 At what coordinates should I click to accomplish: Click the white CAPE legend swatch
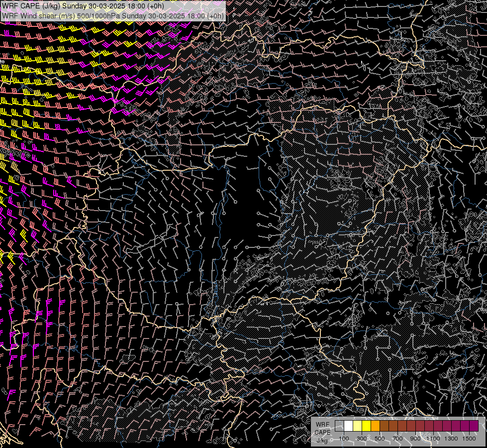349,426
